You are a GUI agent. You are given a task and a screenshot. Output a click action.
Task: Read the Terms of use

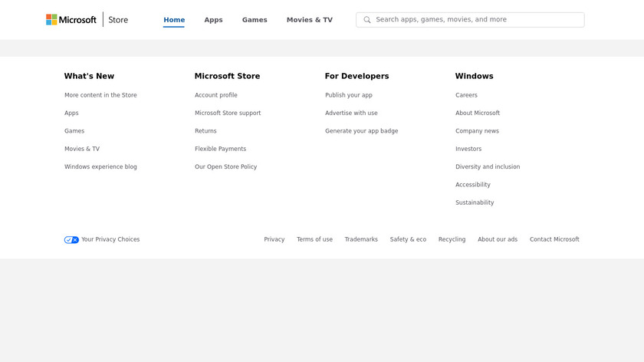(x=314, y=239)
